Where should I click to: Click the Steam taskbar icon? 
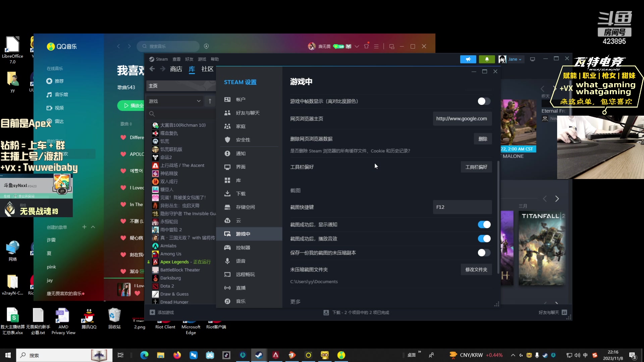(259, 355)
